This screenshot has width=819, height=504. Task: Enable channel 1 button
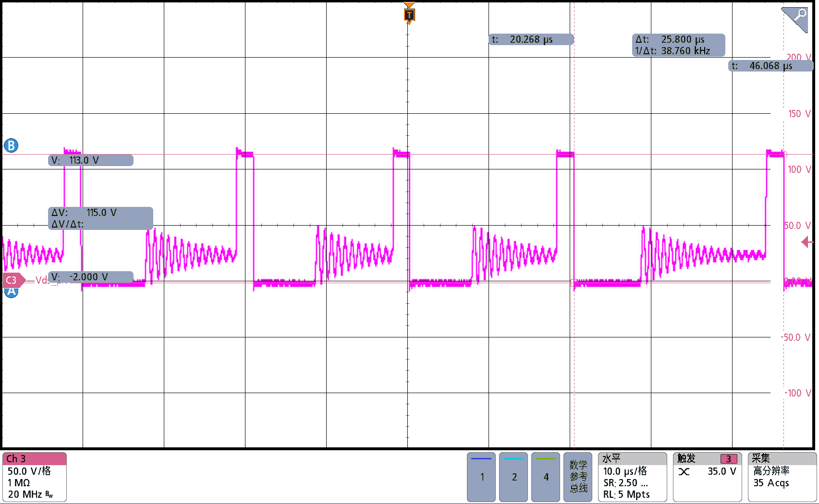[x=481, y=477]
